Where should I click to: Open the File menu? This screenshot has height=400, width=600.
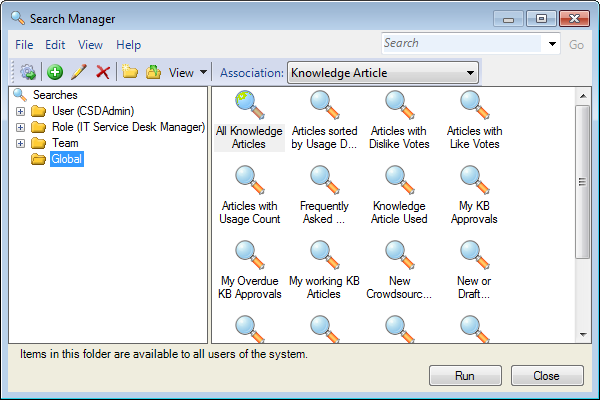(x=24, y=45)
